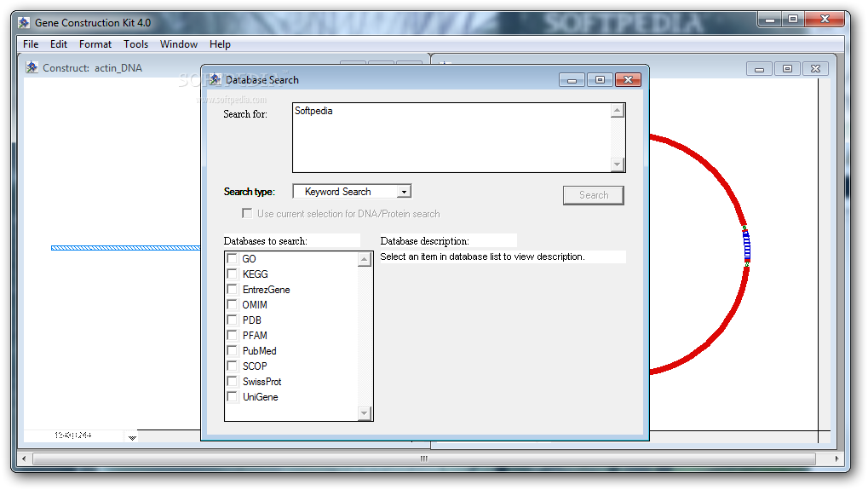Open the Format menu
The width and height of the screenshot is (868, 490).
(95, 44)
